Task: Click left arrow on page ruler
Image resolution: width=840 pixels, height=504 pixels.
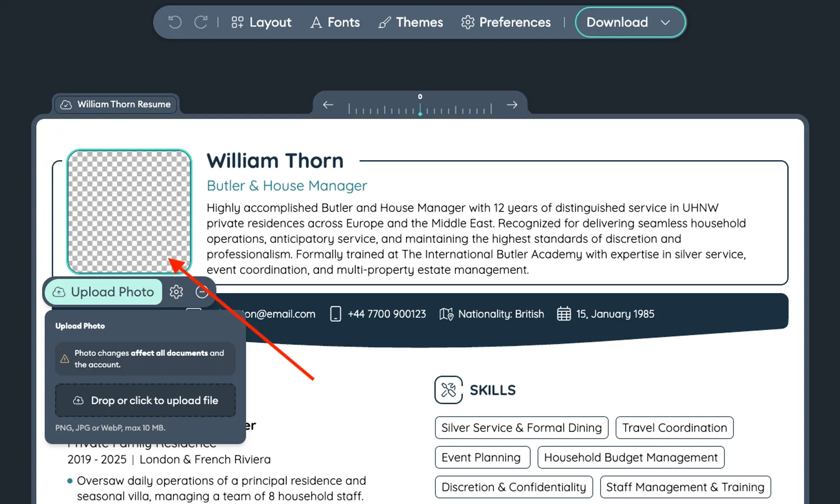Action: pyautogui.click(x=328, y=105)
